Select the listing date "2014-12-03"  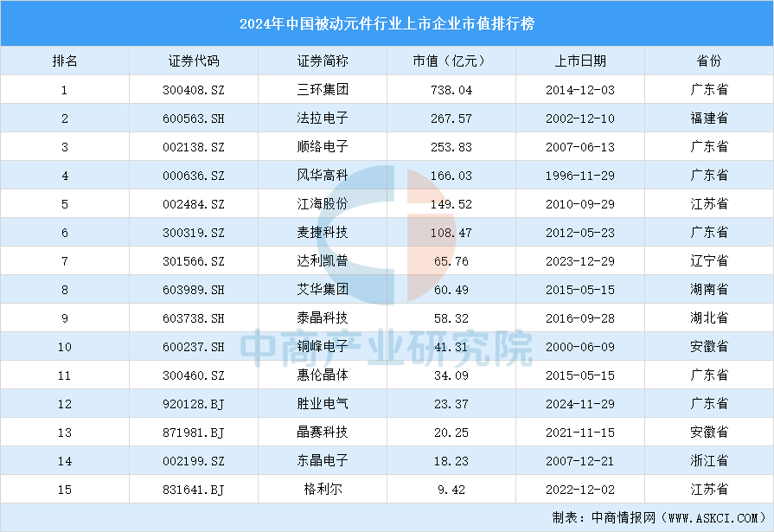click(580, 90)
